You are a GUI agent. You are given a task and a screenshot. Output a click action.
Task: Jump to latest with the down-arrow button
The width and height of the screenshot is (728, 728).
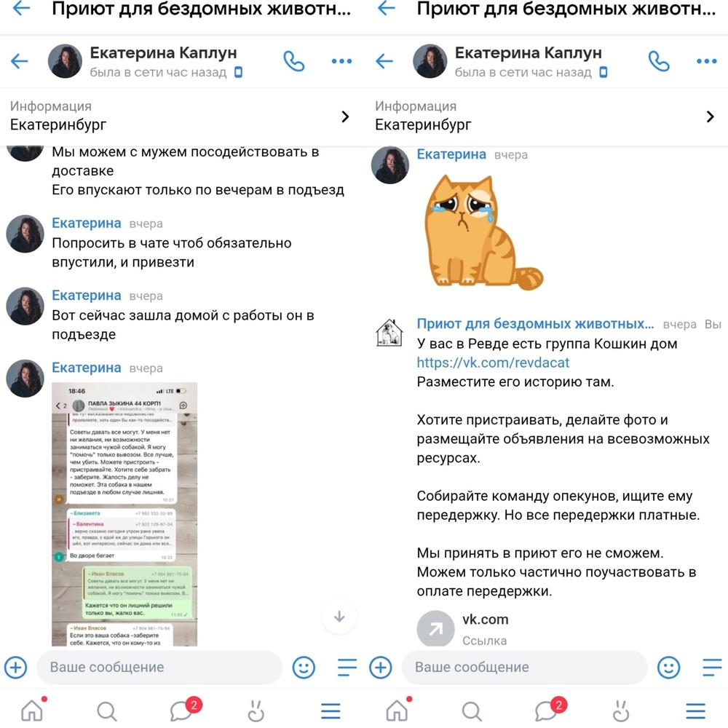tap(339, 617)
